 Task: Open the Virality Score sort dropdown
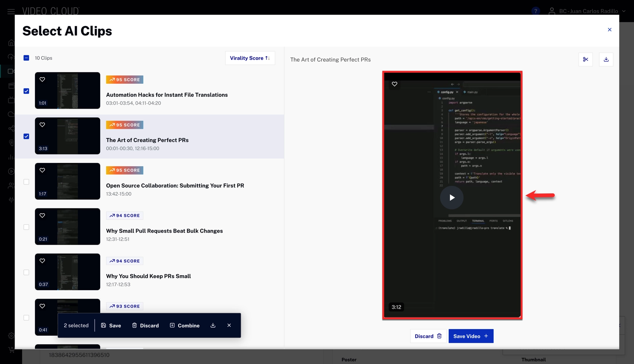point(249,58)
